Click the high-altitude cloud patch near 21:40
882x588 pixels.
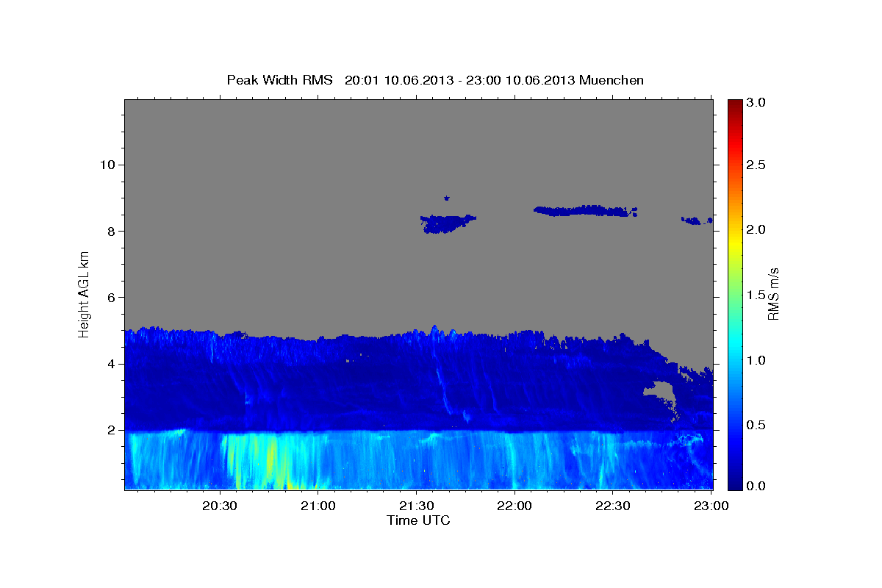tap(448, 223)
